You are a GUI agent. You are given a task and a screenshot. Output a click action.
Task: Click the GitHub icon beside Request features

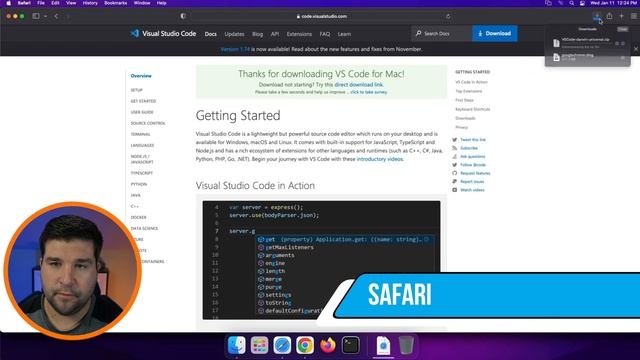pyautogui.click(x=455, y=173)
